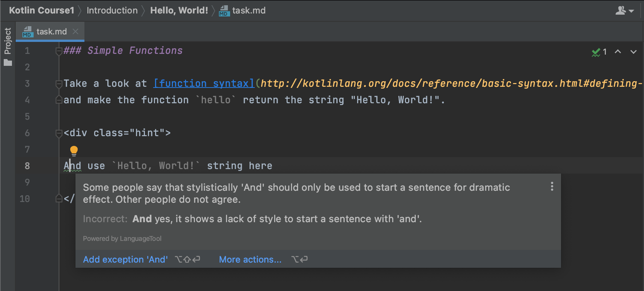644x291 pixels.
Task: Collapse the paragraph fold on line 3
Action: click(59, 84)
